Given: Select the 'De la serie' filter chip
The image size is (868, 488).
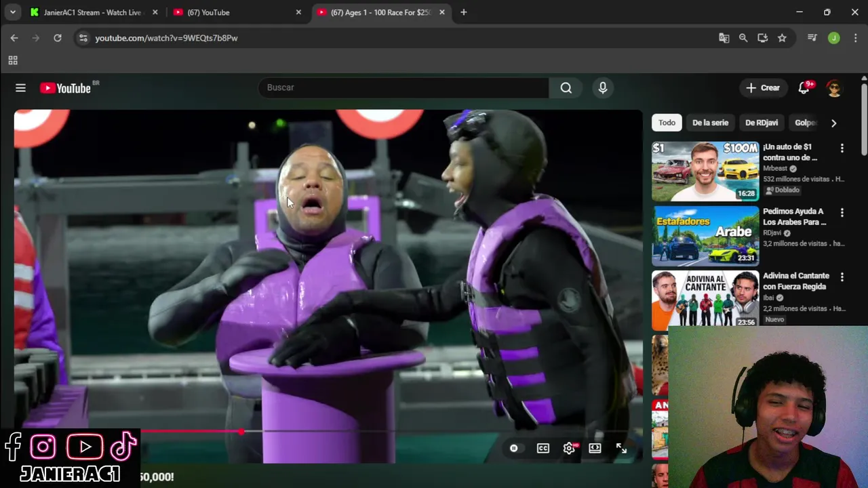Looking at the screenshot, I should [710, 123].
